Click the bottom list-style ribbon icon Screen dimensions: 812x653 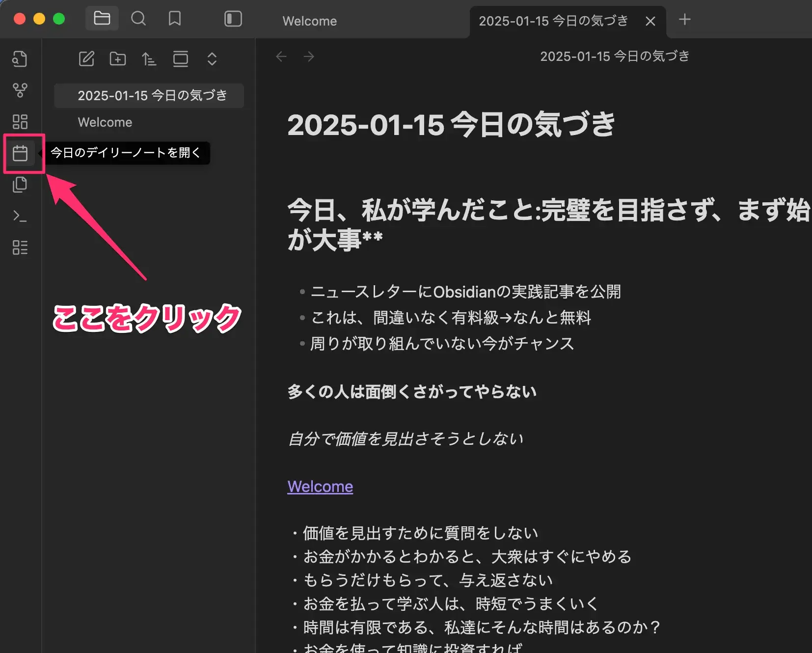[20, 247]
